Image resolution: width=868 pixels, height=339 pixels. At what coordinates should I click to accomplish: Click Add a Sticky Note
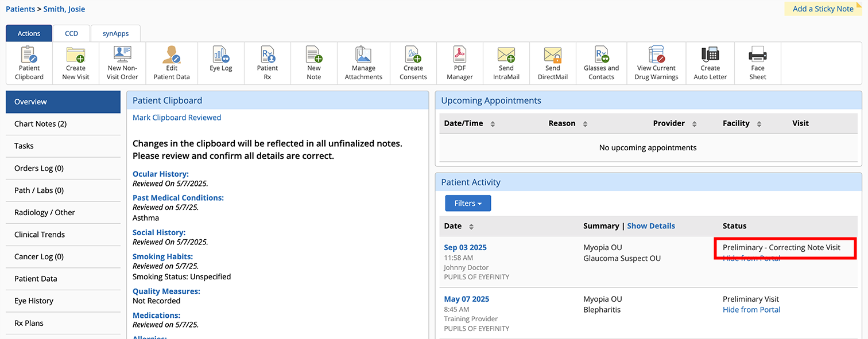pos(823,9)
